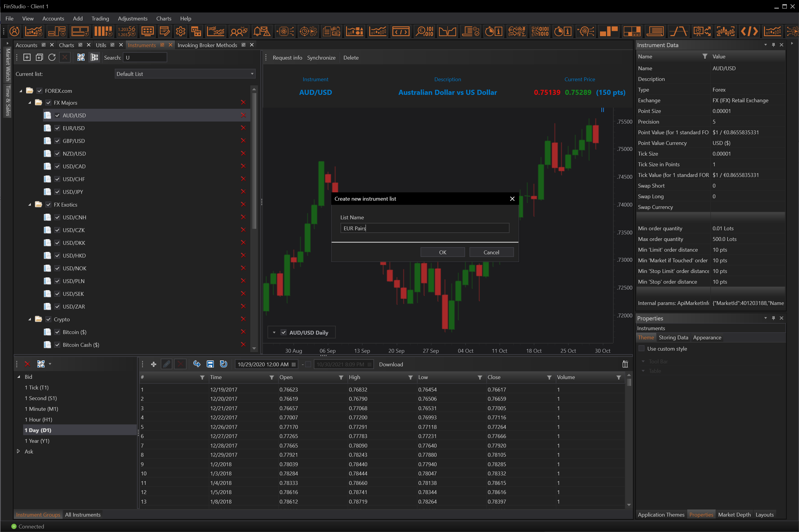The height and width of the screenshot is (532, 799).
Task: Click the alert bell and envelope toolbar icon
Action: 262,31
